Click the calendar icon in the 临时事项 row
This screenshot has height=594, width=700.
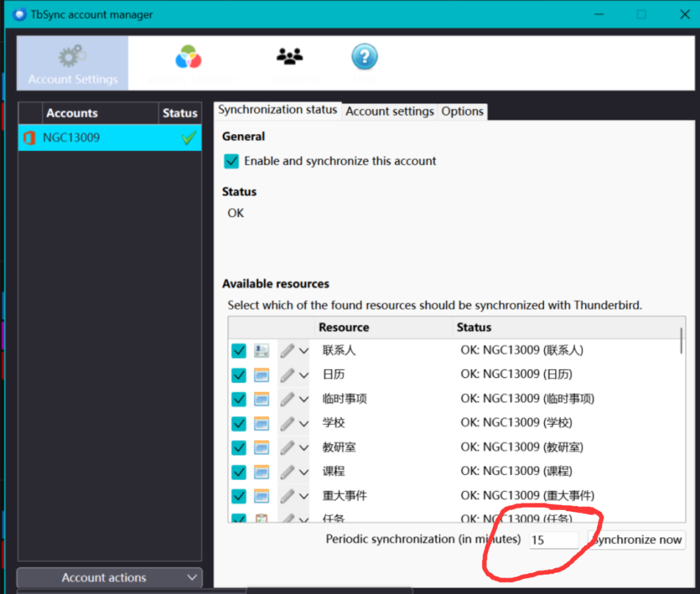[262, 399]
